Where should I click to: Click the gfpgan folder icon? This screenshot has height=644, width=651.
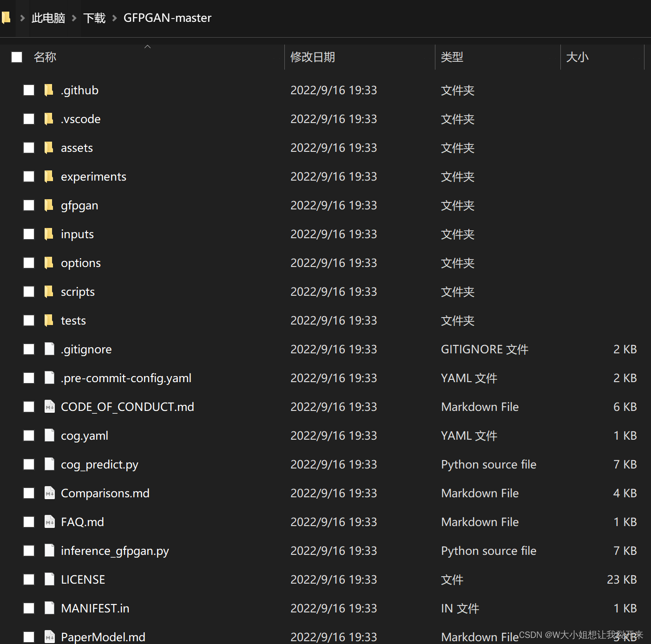pyautogui.click(x=49, y=205)
